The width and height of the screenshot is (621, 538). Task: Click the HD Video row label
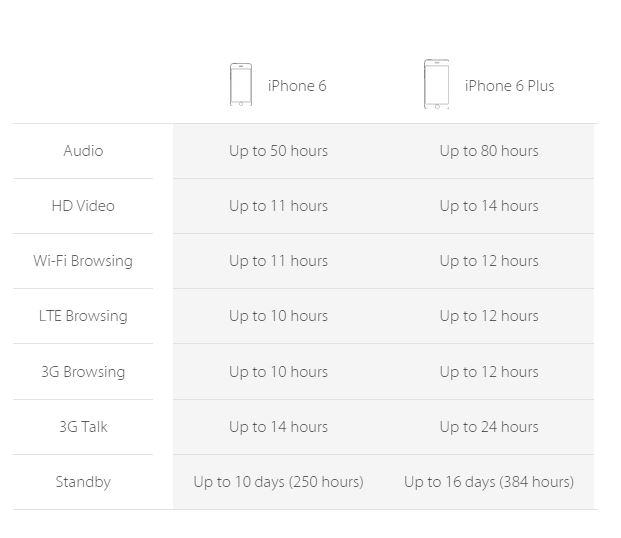[x=83, y=206]
